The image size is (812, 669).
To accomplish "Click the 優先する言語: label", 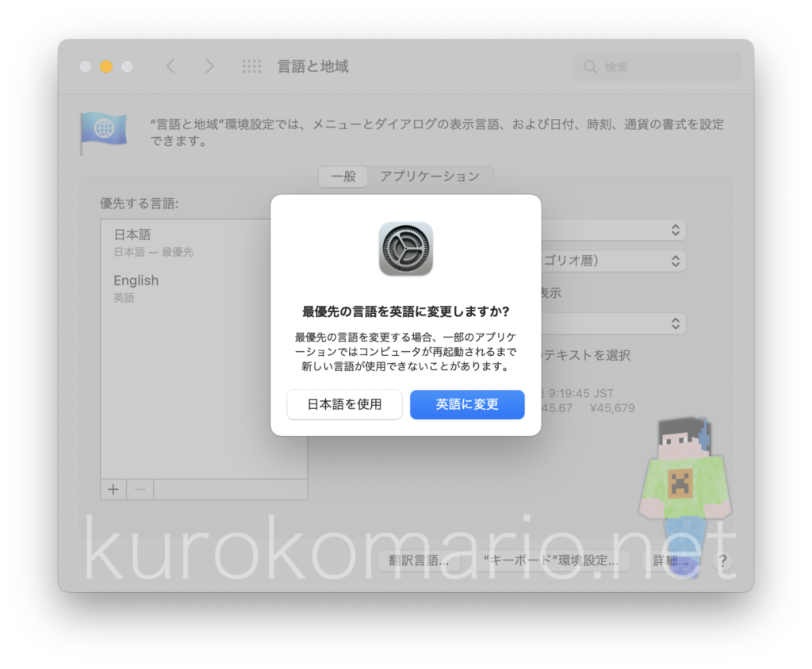I will [x=139, y=204].
